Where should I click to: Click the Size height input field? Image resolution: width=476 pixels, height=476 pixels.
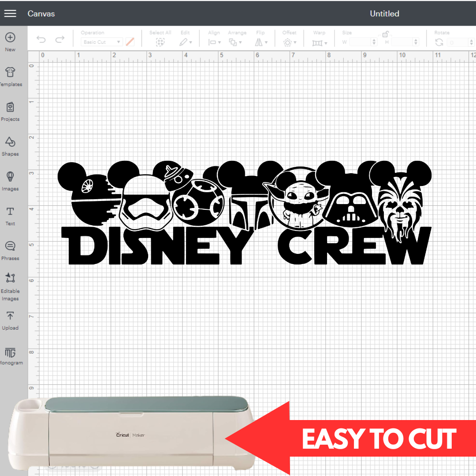[402, 42]
